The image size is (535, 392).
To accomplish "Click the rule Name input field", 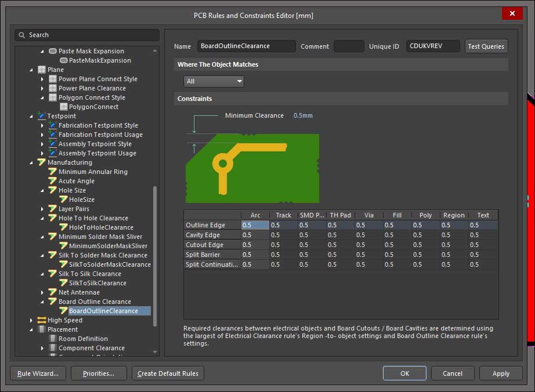I will click(247, 46).
